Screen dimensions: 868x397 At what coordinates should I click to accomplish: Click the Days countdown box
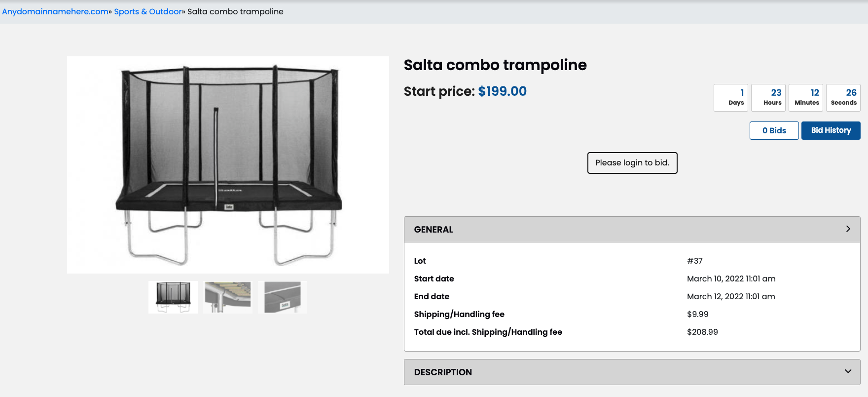pyautogui.click(x=731, y=97)
